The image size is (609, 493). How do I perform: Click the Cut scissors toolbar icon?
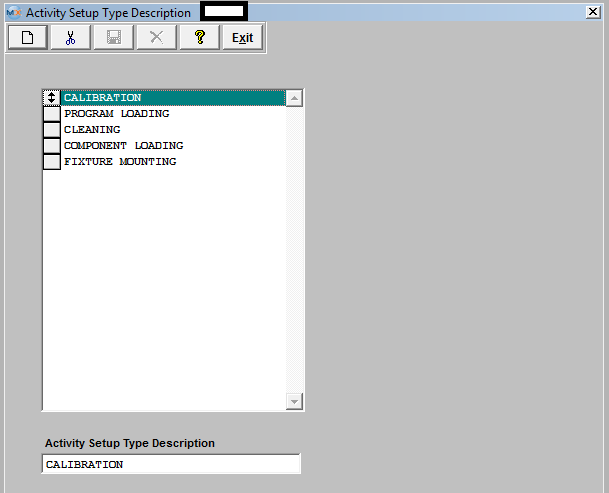click(70, 38)
